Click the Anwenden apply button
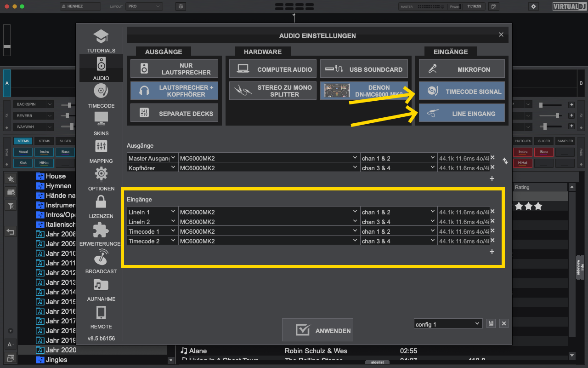 point(317,330)
